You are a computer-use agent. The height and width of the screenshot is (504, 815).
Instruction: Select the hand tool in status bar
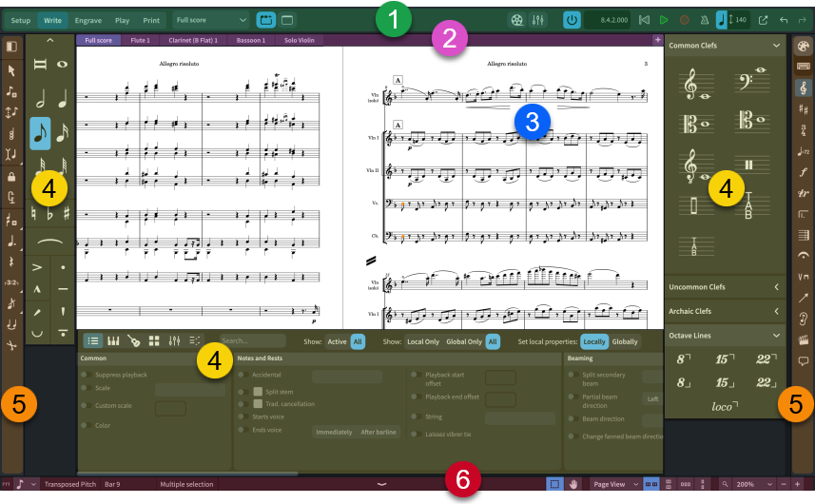[x=573, y=484]
